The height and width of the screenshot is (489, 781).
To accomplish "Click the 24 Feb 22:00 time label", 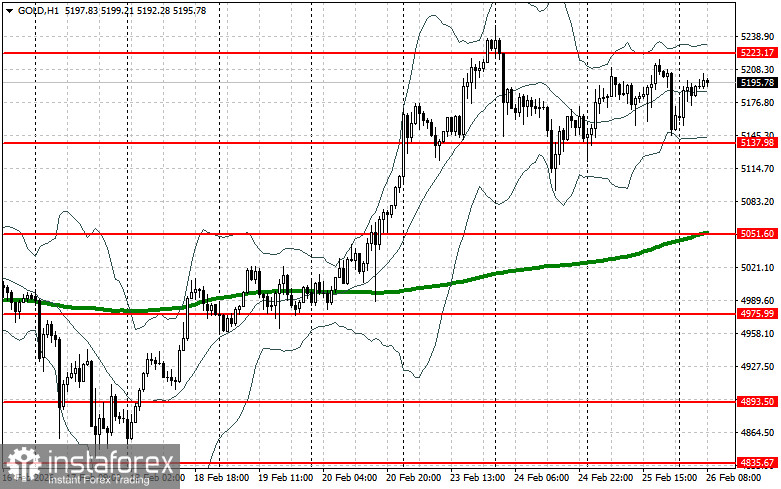I will click(606, 478).
